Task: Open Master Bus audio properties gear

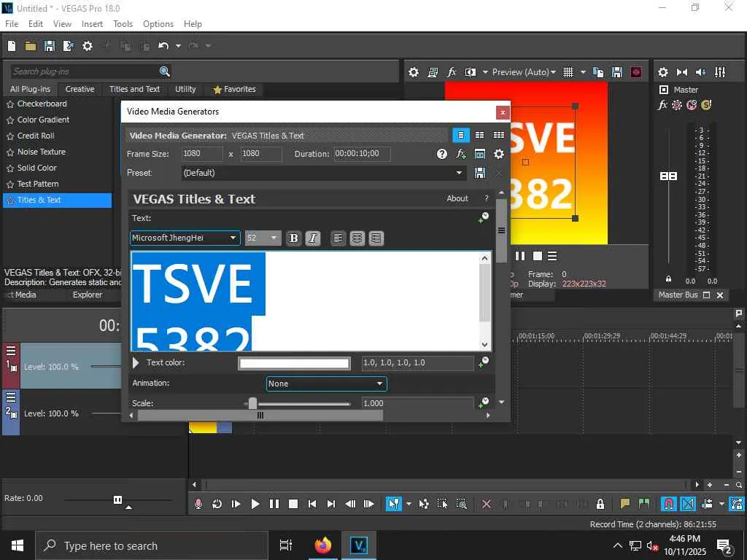Action: click(x=662, y=72)
